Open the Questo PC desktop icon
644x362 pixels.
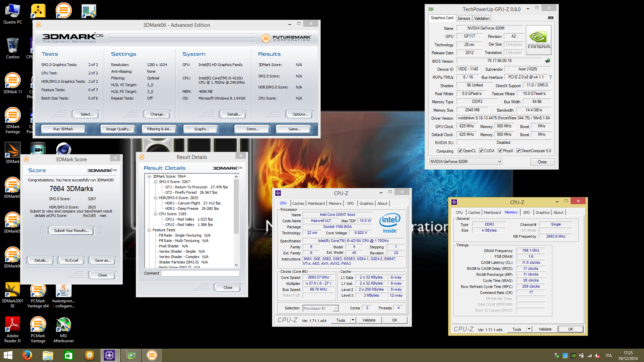(12, 11)
